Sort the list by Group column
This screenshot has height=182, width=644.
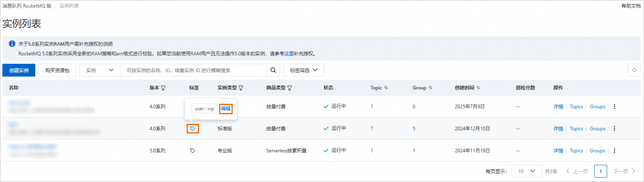click(430, 88)
